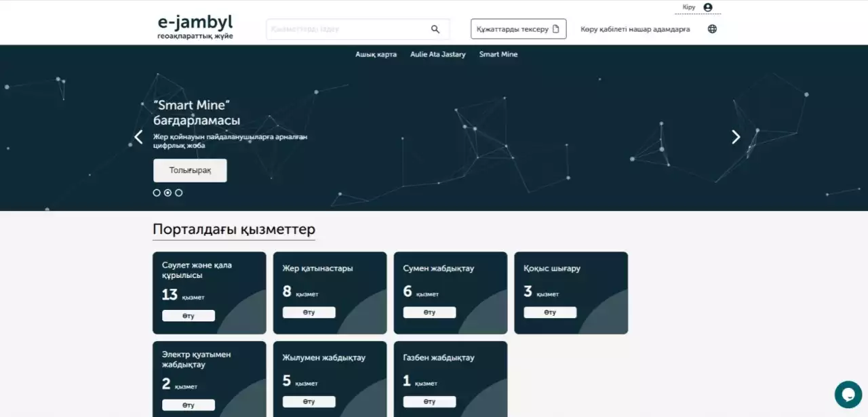The width and height of the screenshot is (868, 417).
Task: Click the Сәулет және қала құрылысы title
Action: click(197, 271)
